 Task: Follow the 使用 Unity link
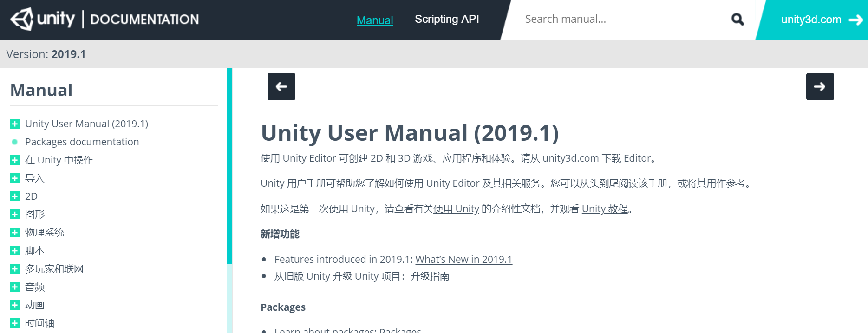click(x=456, y=209)
